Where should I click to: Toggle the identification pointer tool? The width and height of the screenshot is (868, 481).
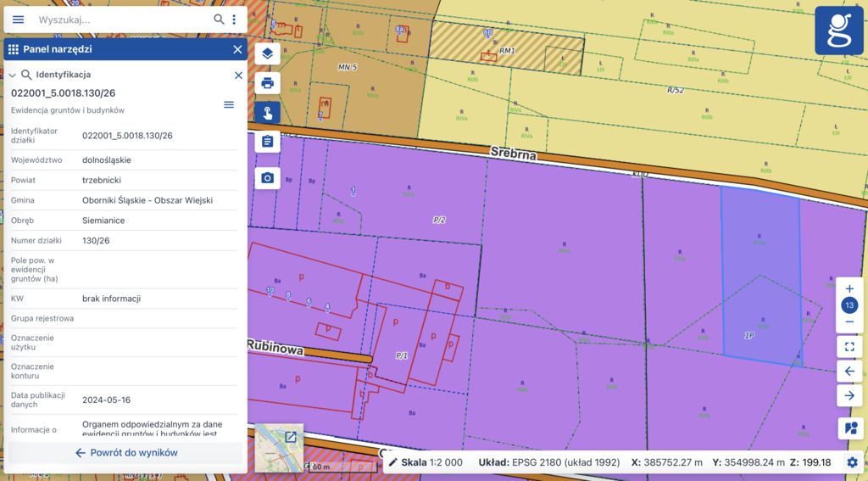coord(268,113)
